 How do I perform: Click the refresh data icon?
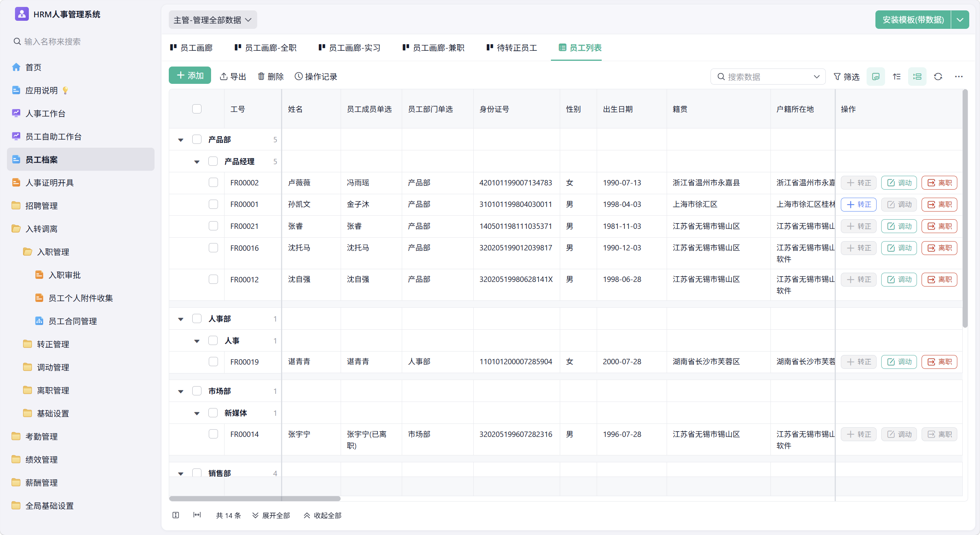[x=938, y=77]
